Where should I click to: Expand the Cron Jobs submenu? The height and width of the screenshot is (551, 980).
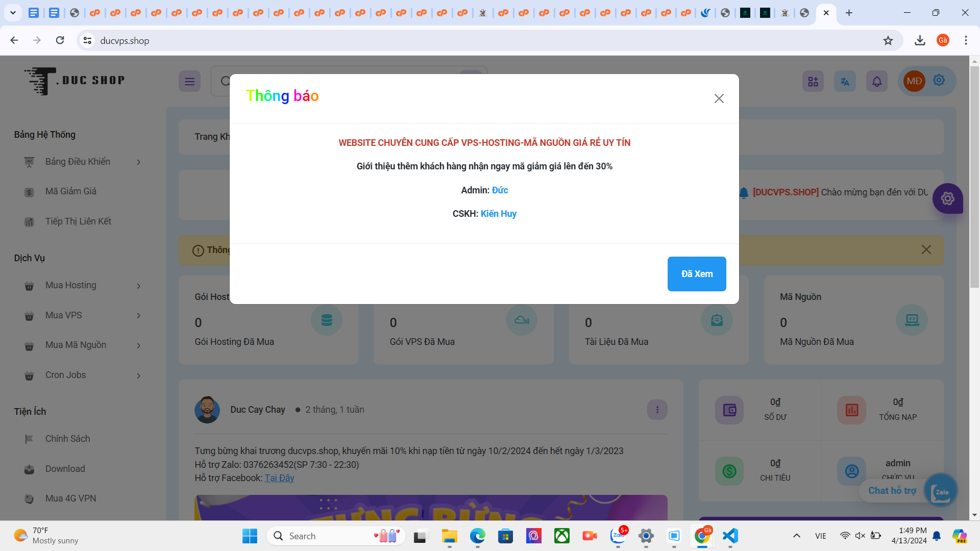(66, 375)
